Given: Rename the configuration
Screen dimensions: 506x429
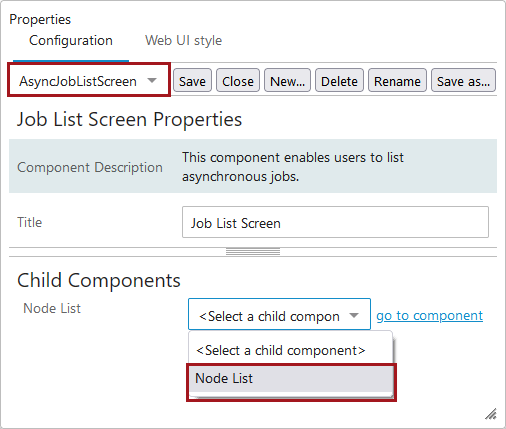Looking at the screenshot, I should [397, 80].
